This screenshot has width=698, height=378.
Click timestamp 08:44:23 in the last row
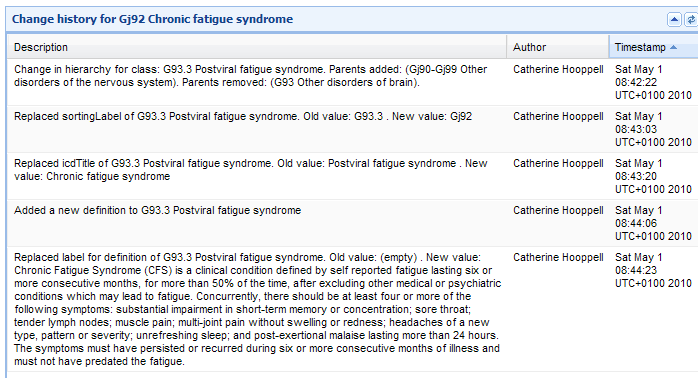pyautogui.click(x=636, y=270)
